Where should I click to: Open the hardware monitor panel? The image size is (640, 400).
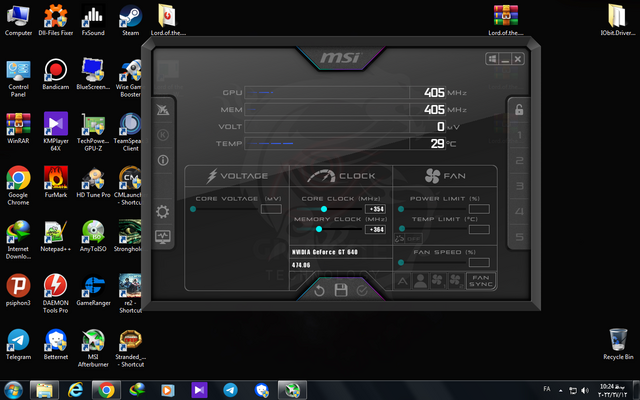coord(163,237)
